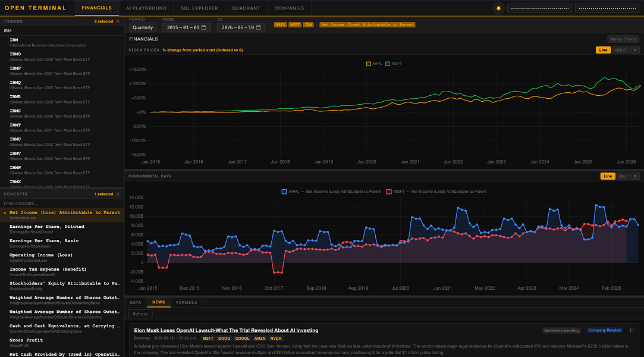
Task: Select the IBMR ticker row
Action: (62, 99)
